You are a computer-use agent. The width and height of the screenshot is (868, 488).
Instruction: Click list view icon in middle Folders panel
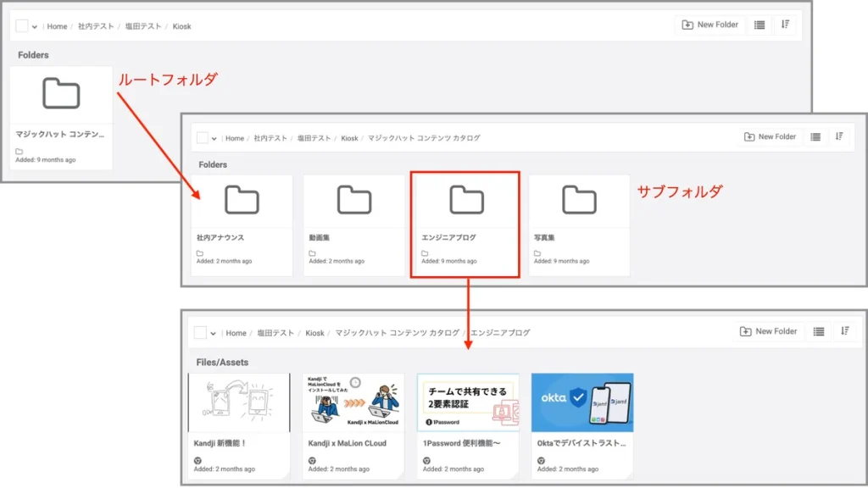tap(815, 137)
